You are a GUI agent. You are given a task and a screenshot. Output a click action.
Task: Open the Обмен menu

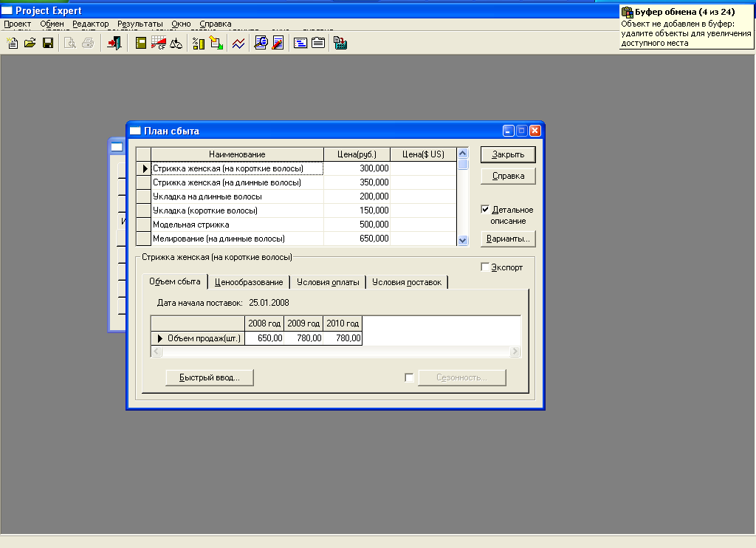(52, 24)
